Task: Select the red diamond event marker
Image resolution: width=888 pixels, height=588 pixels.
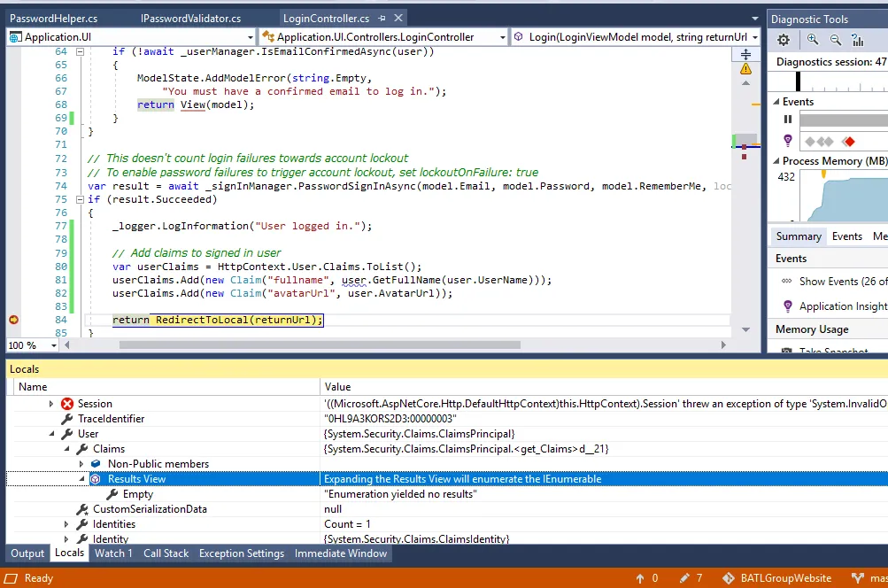Action: [848, 142]
